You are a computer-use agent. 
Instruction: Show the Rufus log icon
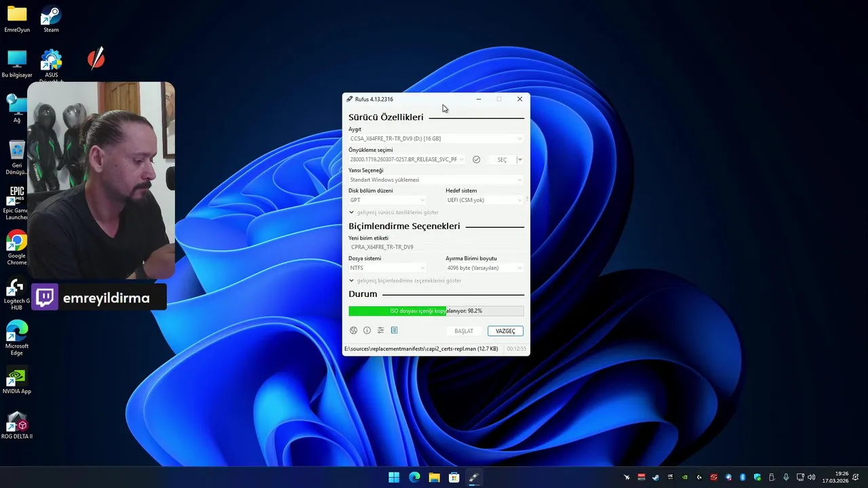pyautogui.click(x=394, y=331)
